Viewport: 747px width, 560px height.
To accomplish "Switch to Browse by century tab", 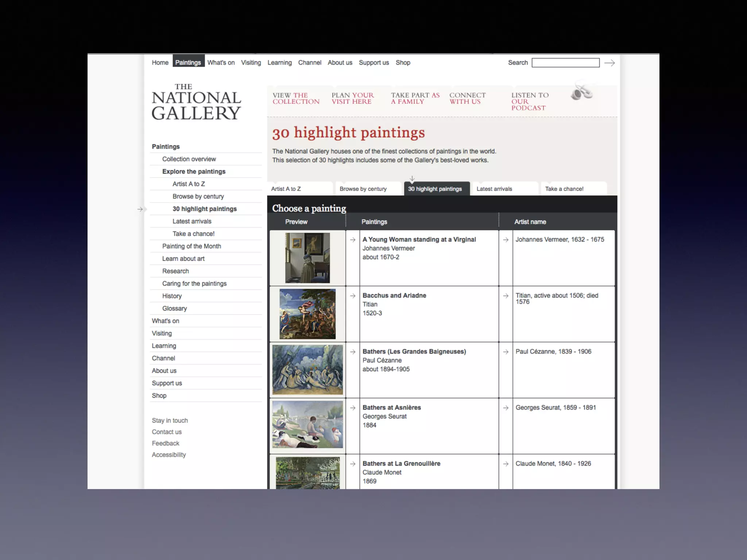I will tap(363, 189).
